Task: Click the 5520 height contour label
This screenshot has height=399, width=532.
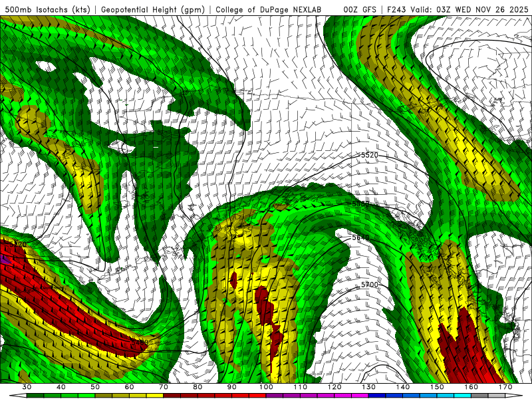Action: tap(370, 155)
